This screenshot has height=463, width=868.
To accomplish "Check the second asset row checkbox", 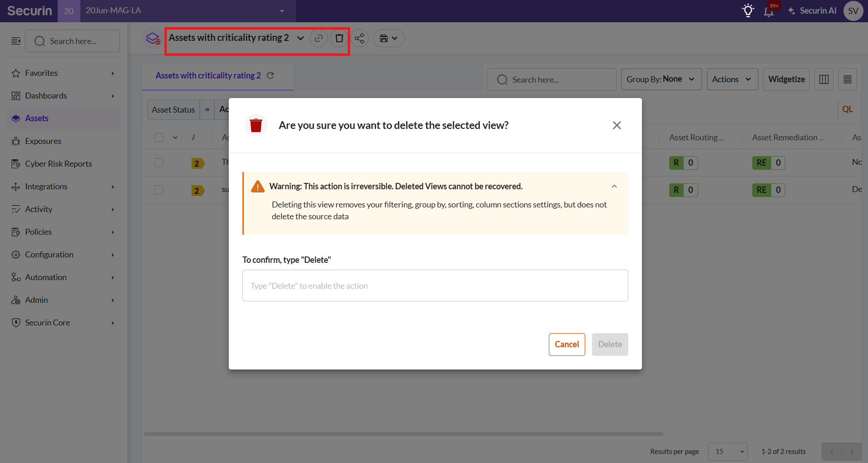I will 159,190.
